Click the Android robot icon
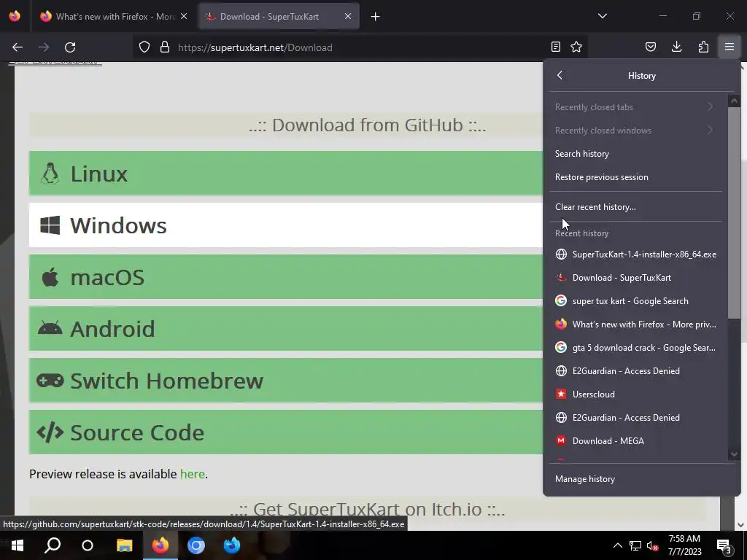 [x=50, y=328]
